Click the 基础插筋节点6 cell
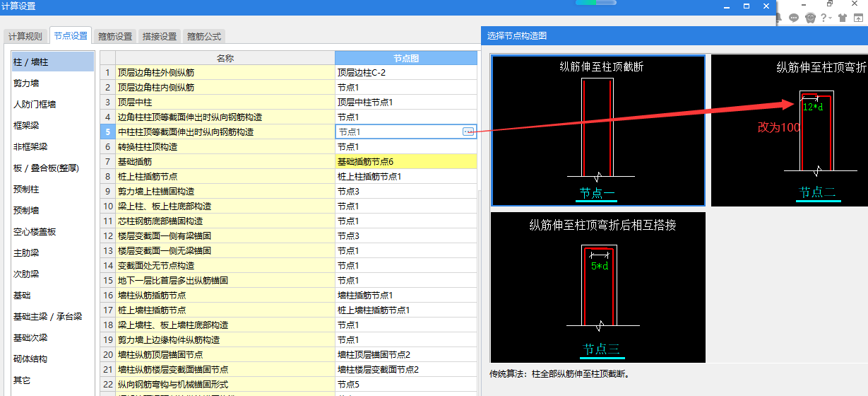 (x=406, y=161)
